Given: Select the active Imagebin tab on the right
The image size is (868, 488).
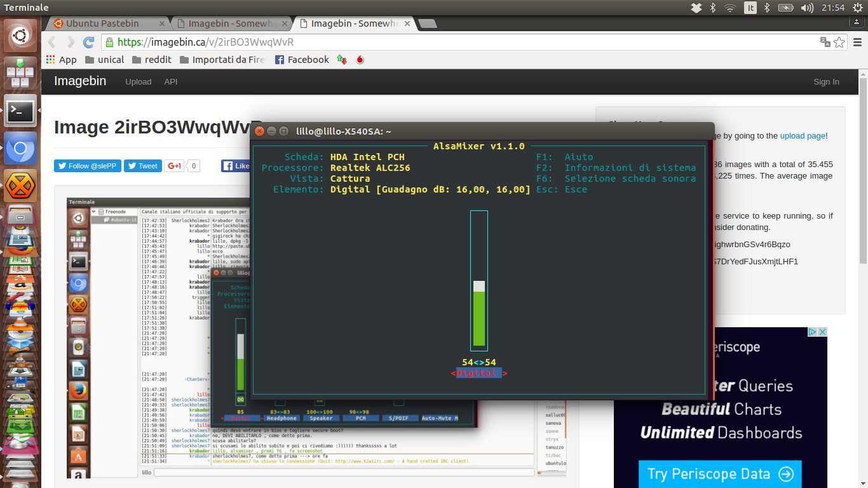Looking at the screenshot, I should [355, 24].
